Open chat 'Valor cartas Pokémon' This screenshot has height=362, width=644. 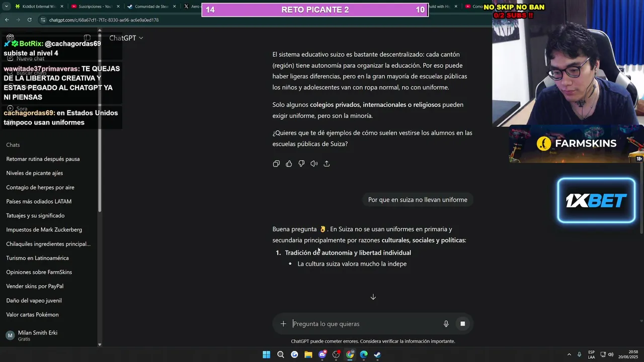pyautogui.click(x=49, y=314)
